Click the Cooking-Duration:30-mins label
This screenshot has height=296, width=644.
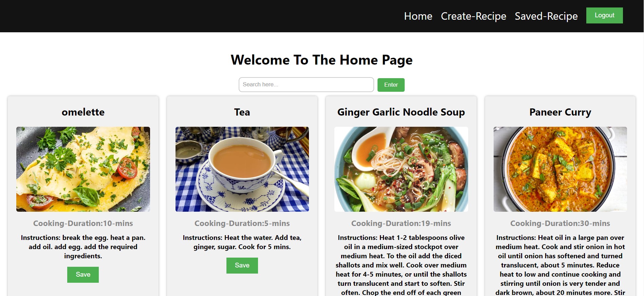coord(560,223)
